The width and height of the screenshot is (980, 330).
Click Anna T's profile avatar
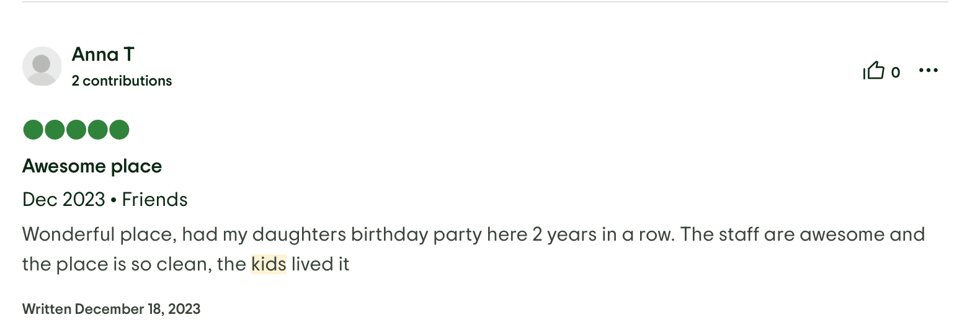pyautogui.click(x=42, y=66)
